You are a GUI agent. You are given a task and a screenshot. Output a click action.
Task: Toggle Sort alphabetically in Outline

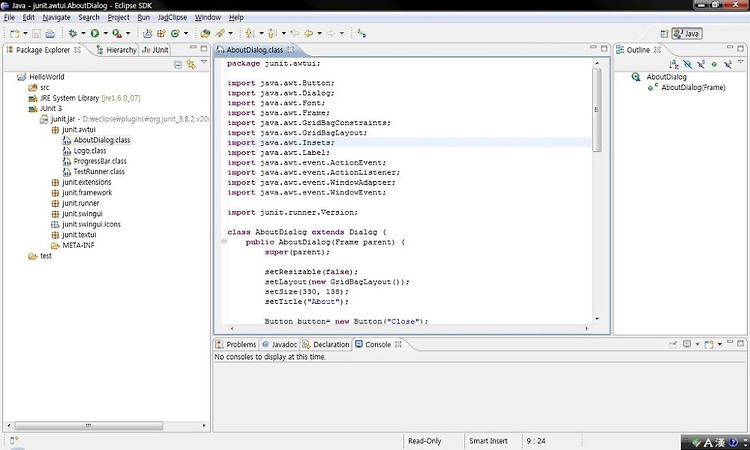(x=674, y=64)
